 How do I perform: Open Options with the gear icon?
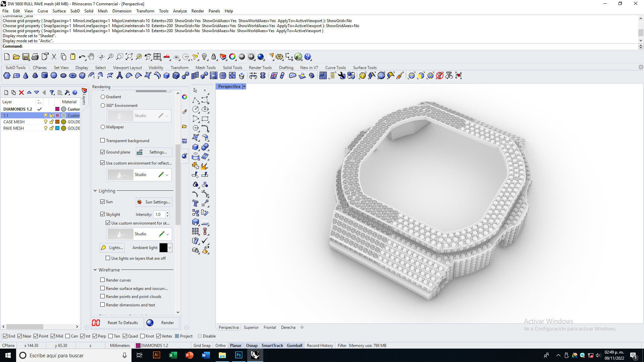point(279,57)
